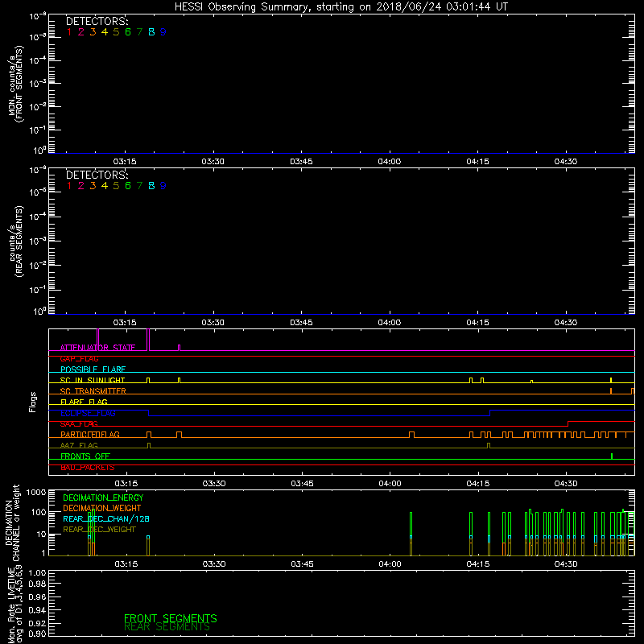Viewport: 644px width, 644px height.
Task: Click the 0.94 tick on livetime axis
Action: (x=37, y=610)
